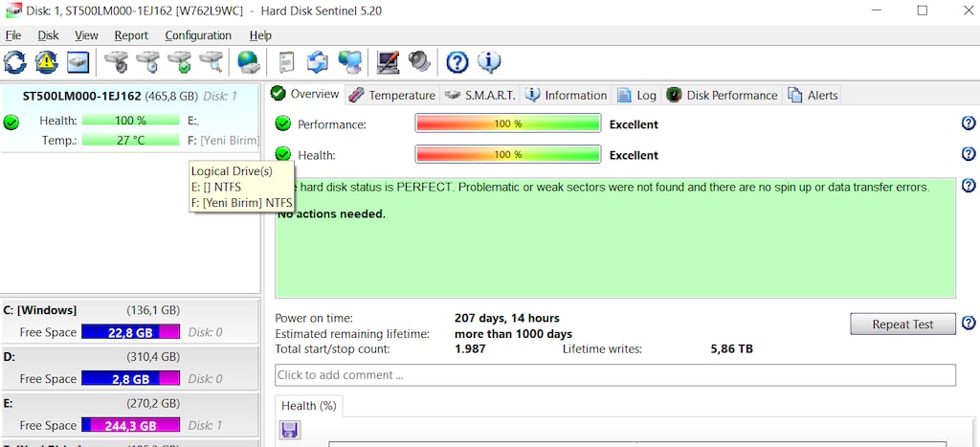Click the 1.987 start/stop count value

tap(470, 348)
